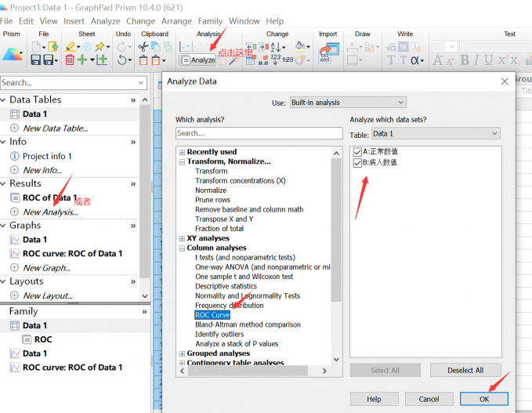Click the Italic I icon
This screenshot has height=413, width=532.
tap(476, 60)
